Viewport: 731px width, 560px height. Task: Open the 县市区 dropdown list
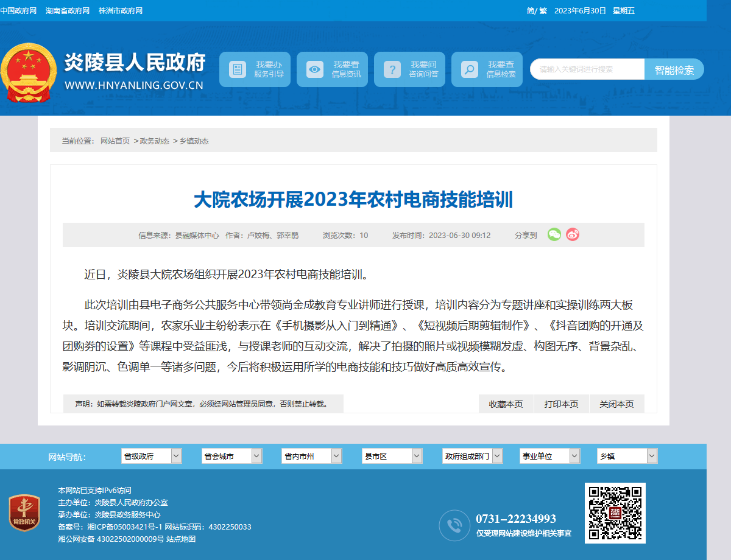tap(392, 456)
